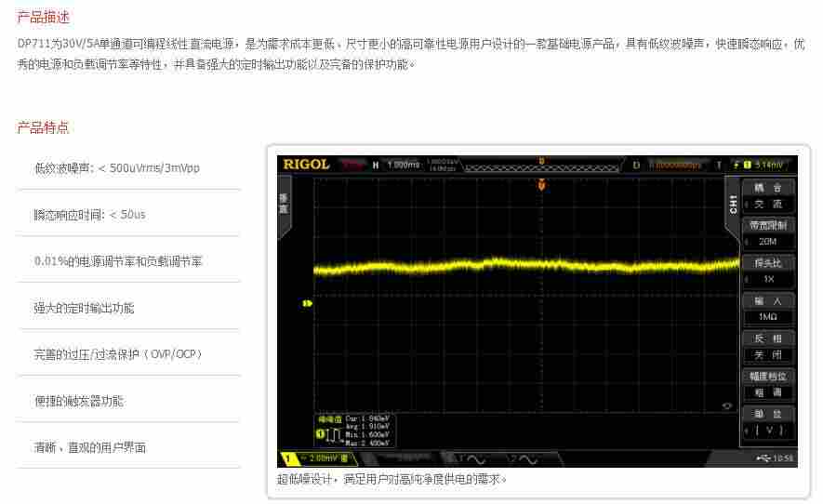Open the 探头比 1X probe ratio setting
Viewport: 823px width, 504px height.
point(768,271)
